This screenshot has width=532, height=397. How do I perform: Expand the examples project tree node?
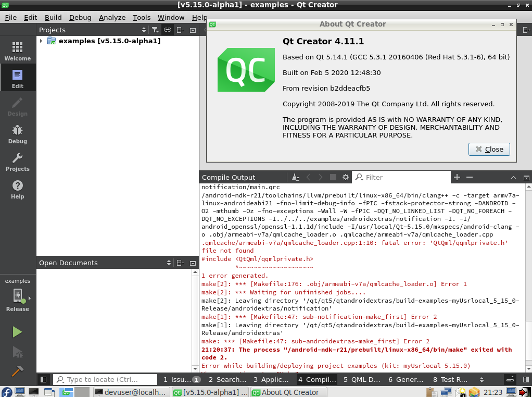click(41, 41)
